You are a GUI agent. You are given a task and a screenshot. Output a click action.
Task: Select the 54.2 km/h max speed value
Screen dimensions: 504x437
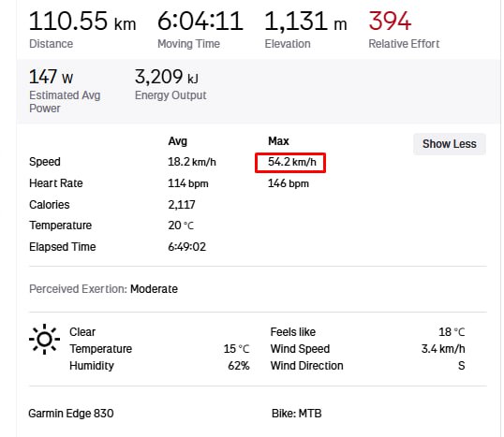click(292, 162)
